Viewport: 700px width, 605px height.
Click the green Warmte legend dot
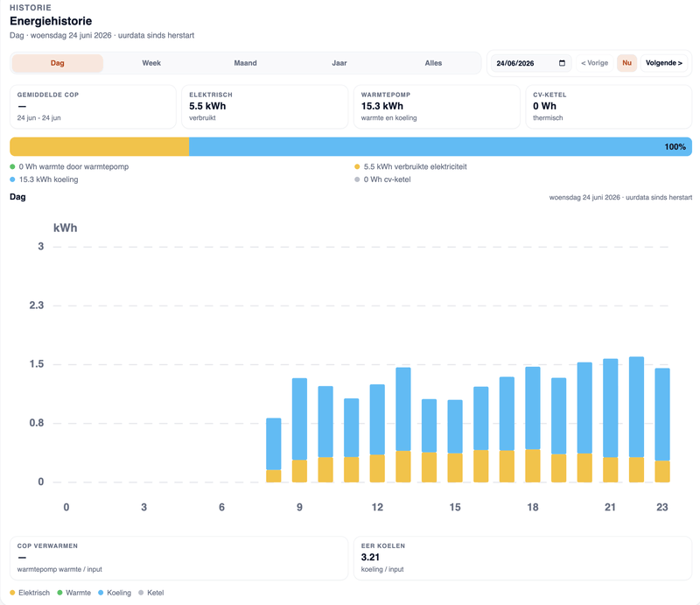click(59, 593)
